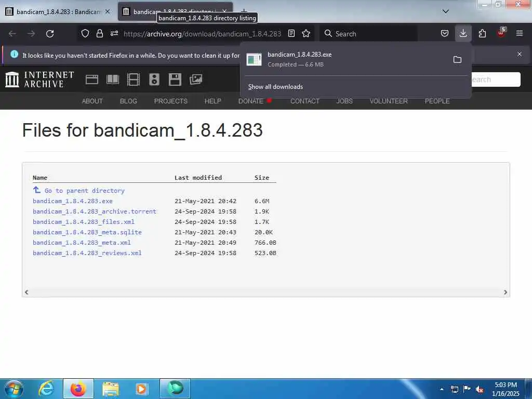Click the Firefox Search box
This screenshot has width=532, height=399.
(x=368, y=34)
